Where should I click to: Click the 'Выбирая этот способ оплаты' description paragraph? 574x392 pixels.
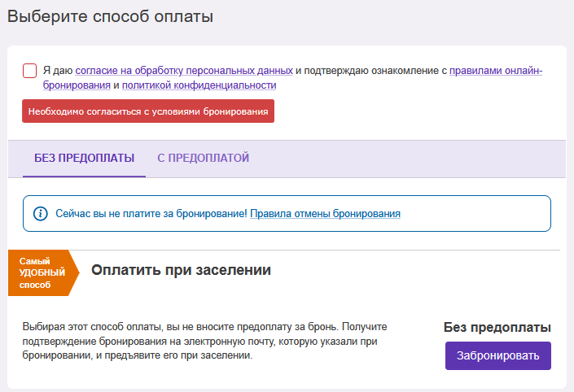click(x=204, y=341)
